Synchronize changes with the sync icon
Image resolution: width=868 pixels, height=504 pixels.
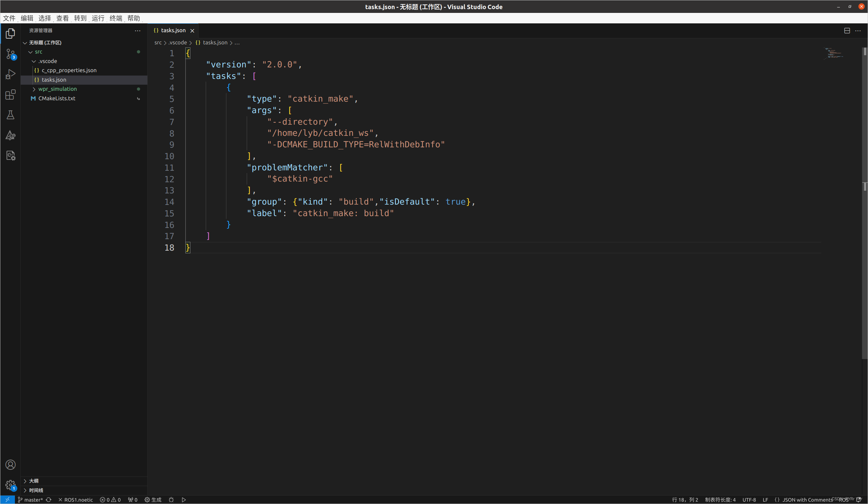[x=48, y=500]
